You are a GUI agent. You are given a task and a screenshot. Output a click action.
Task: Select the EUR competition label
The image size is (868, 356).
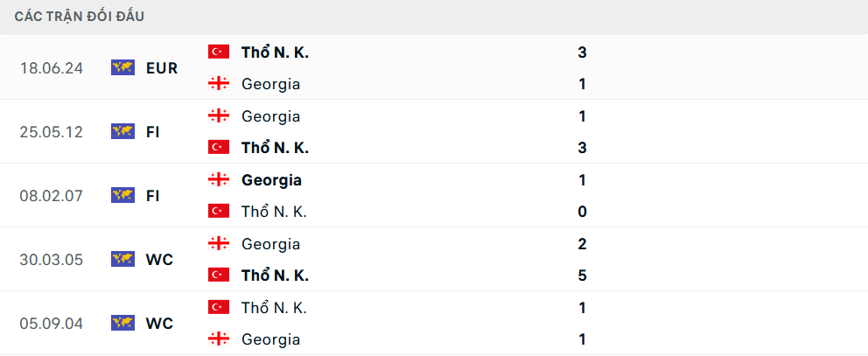coord(162,68)
